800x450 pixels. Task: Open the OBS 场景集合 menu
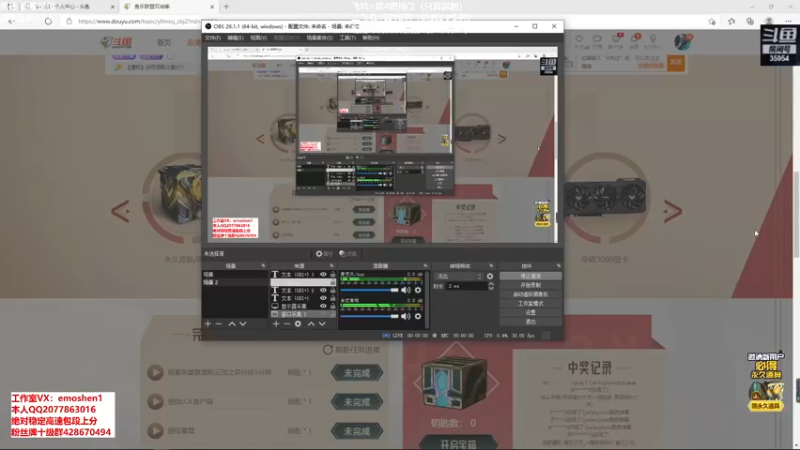coord(319,38)
